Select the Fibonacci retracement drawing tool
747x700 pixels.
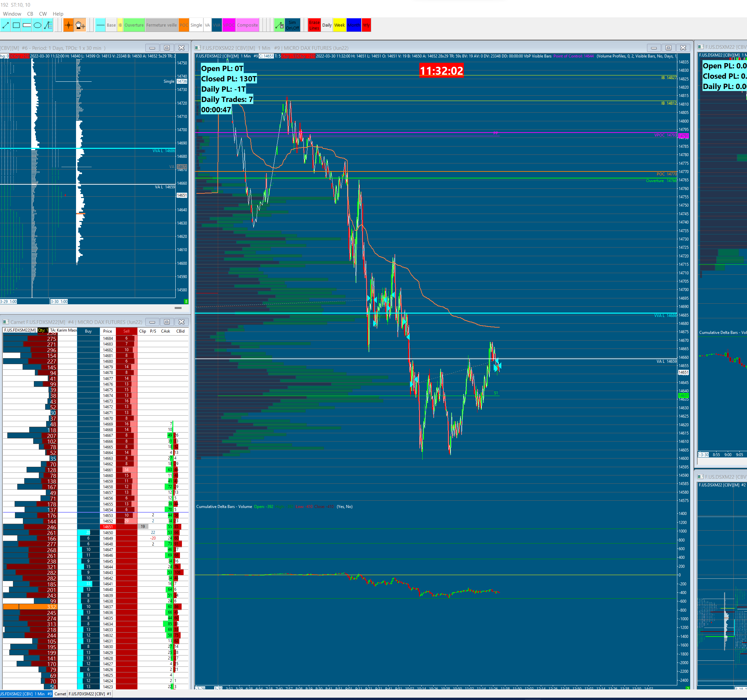coord(48,25)
